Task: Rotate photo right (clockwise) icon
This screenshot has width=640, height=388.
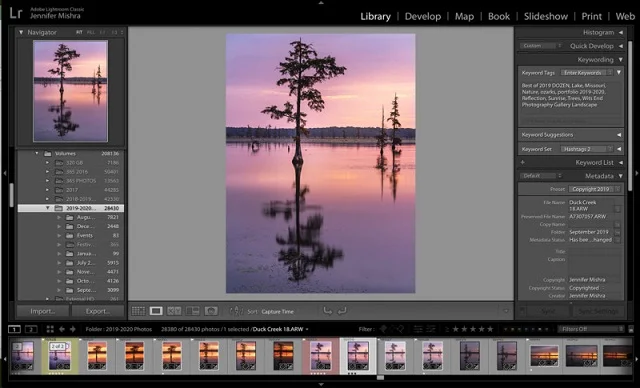Action: pyautogui.click(x=342, y=311)
